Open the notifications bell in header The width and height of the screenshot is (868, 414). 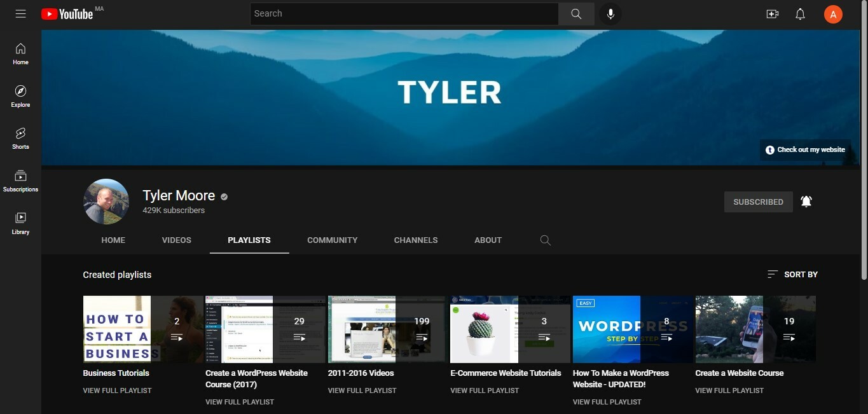(801, 14)
